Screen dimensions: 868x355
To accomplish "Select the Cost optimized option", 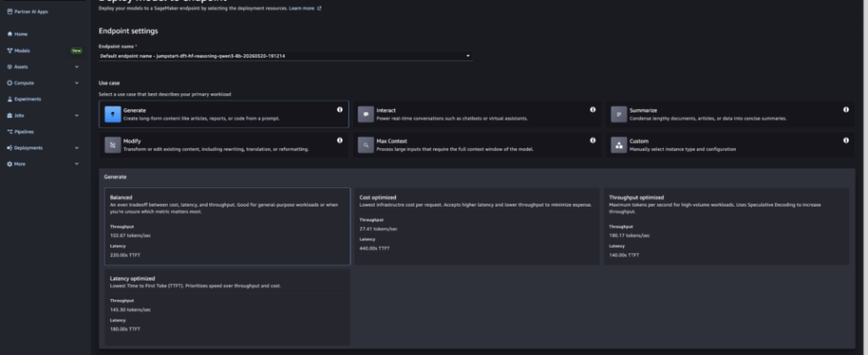I will coord(477,225).
